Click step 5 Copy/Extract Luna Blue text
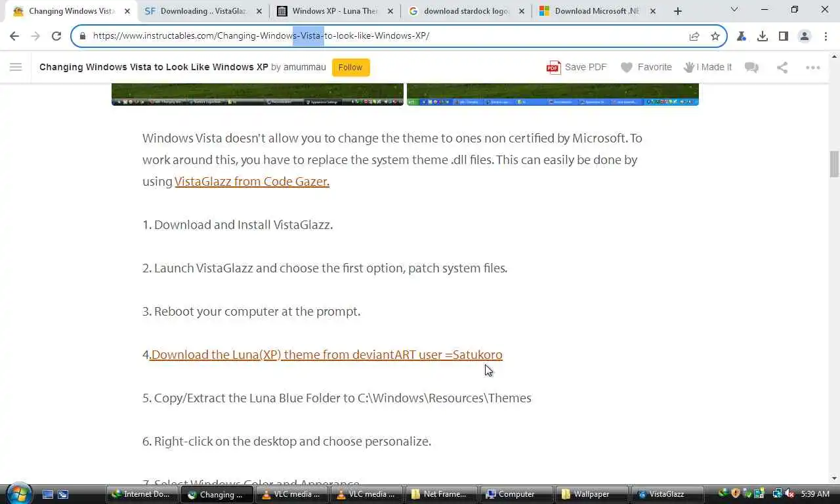This screenshot has width=840, height=504. point(337,398)
